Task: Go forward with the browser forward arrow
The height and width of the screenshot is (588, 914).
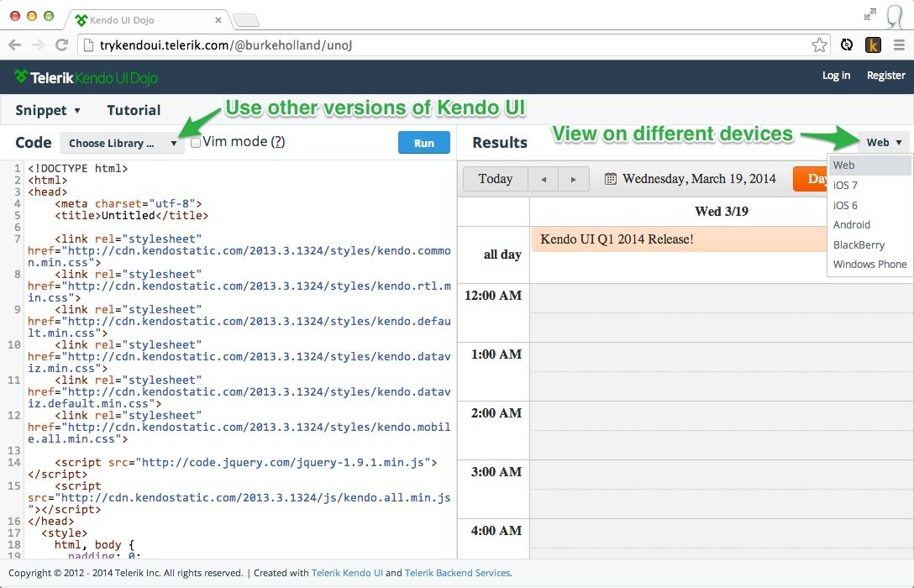Action: tap(38, 45)
